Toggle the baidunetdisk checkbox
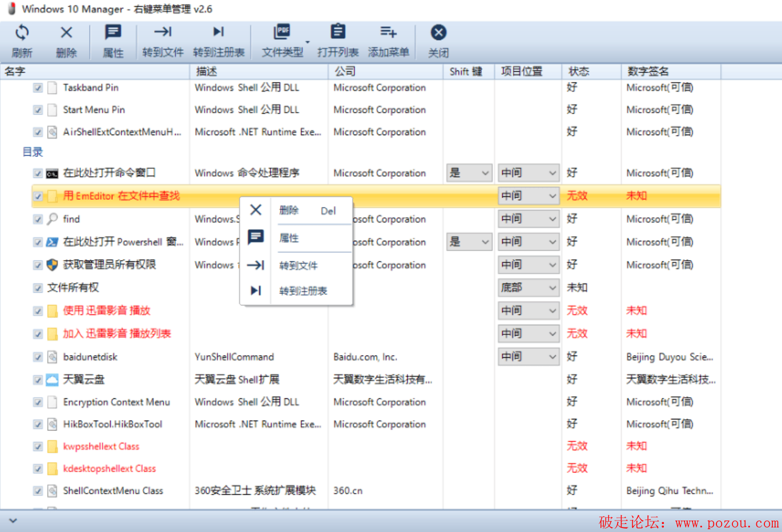This screenshot has height=532, width=782. [38, 357]
